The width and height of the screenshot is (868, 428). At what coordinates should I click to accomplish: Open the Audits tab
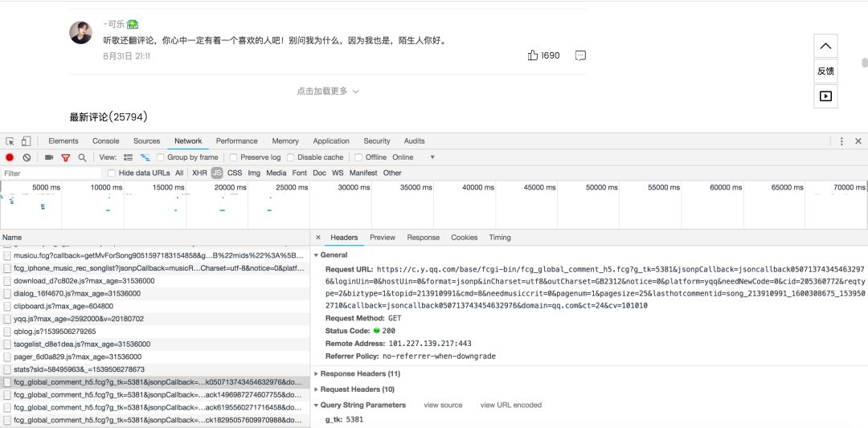point(414,141)
